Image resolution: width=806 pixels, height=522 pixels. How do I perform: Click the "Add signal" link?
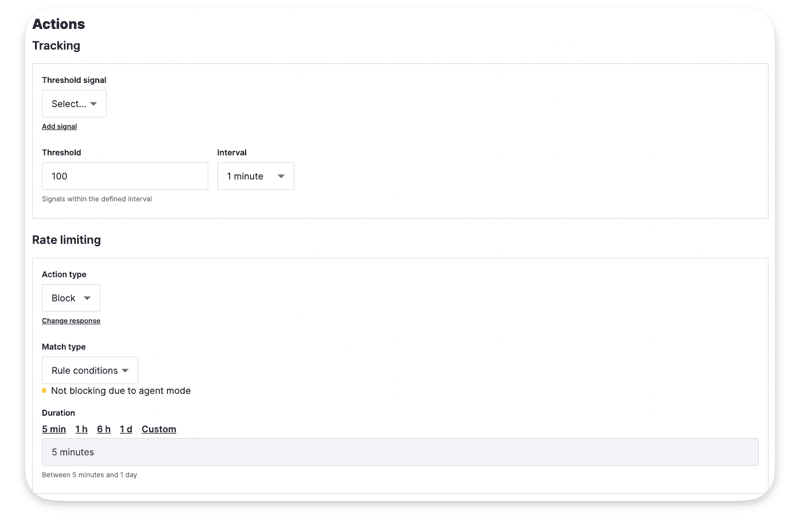coord(59,127)
